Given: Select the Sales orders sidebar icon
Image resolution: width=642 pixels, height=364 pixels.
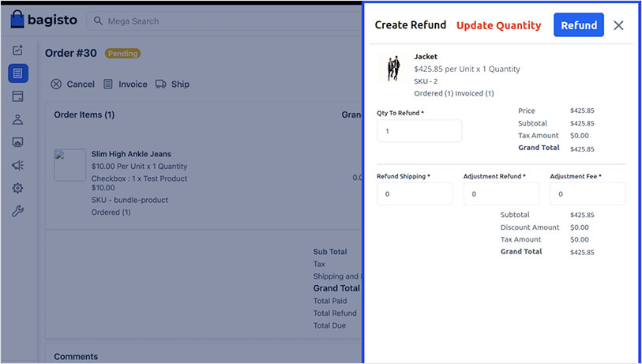Looking at the screenshot, I should [x=18, y=73].
